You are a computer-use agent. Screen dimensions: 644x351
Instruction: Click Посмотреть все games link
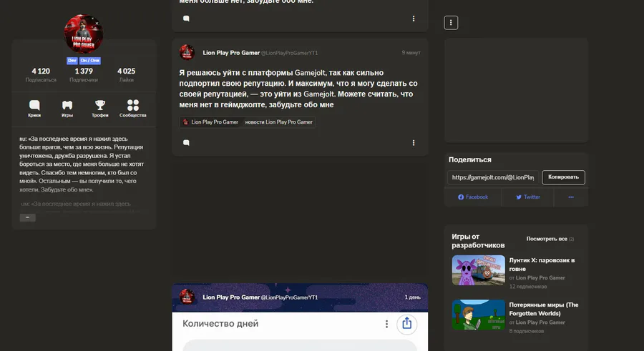[550, 239]
